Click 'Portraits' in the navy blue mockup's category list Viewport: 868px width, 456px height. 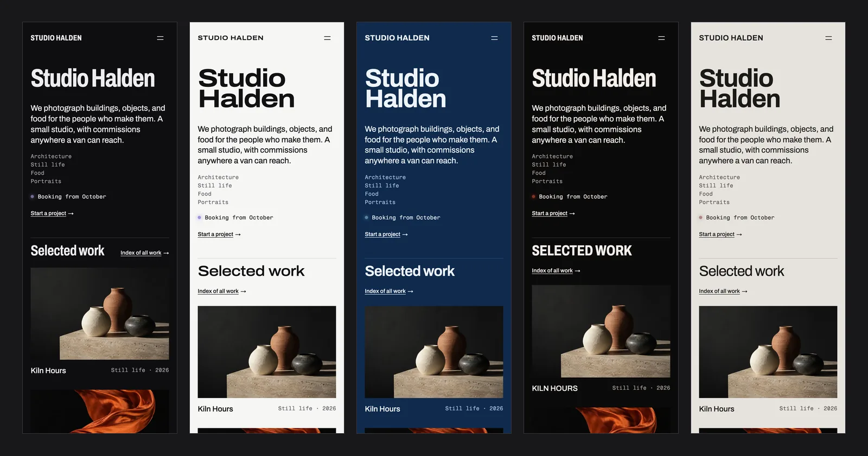[380, 202]
